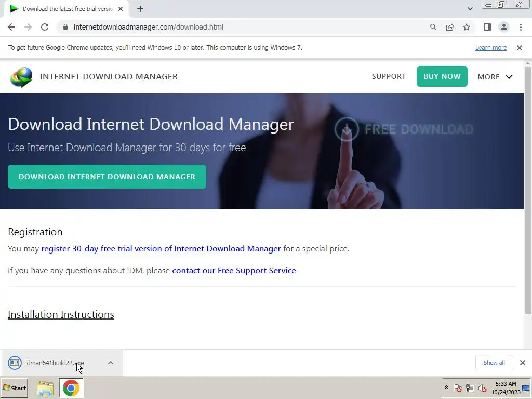Click the BUY NOW button
This screenshot has width=532, height=399.
point(442,76)
